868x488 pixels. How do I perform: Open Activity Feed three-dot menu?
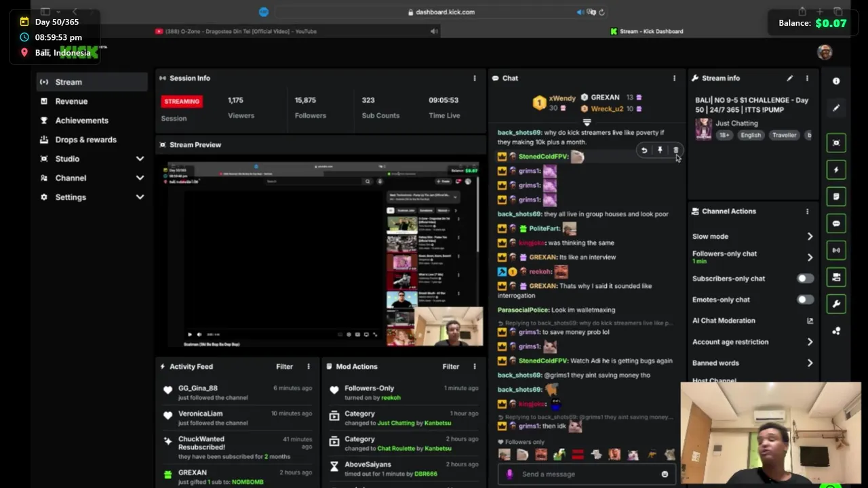point(309,367)
